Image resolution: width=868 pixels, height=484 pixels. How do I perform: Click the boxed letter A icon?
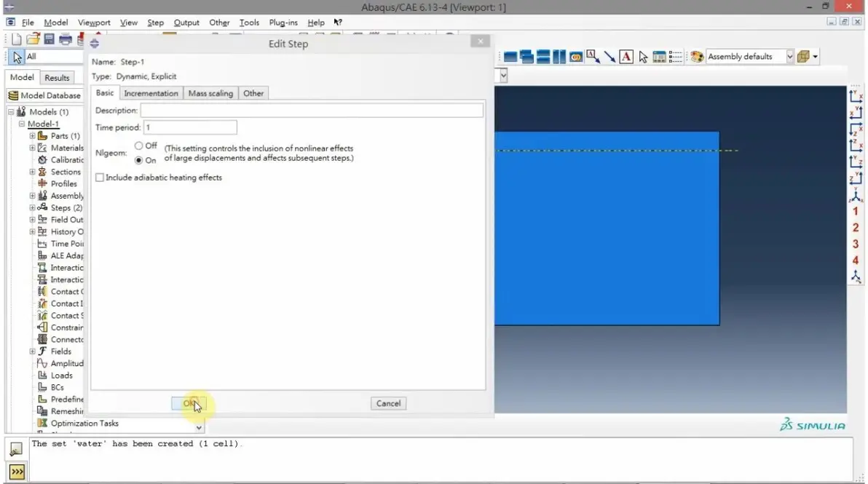(x=626, y=57)
